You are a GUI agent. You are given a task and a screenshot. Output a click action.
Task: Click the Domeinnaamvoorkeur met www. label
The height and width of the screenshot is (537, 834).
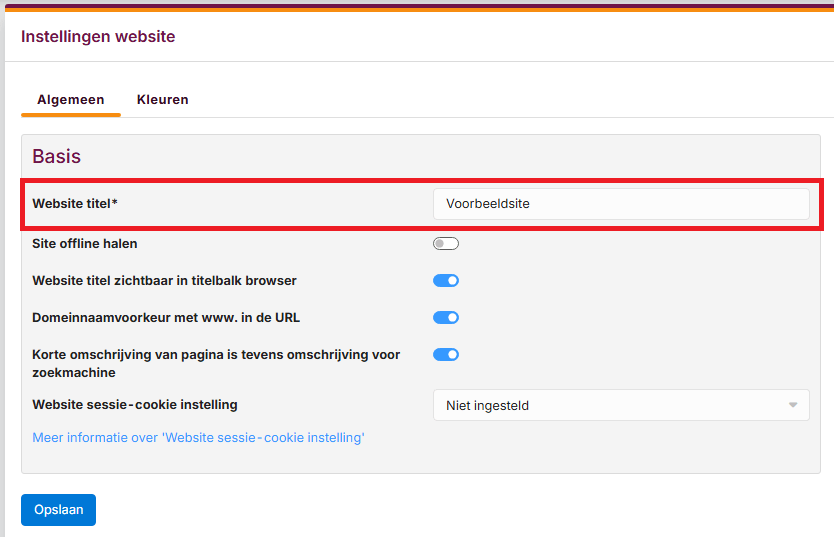[166, 318]
